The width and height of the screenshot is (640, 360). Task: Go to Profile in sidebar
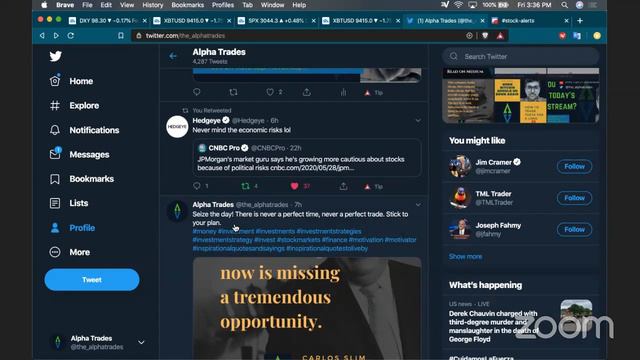click(x=72, y=228)
